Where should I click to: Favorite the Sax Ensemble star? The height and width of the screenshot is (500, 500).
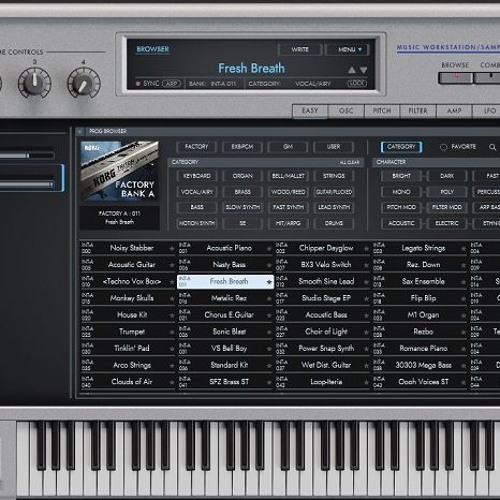coord(463,282)
